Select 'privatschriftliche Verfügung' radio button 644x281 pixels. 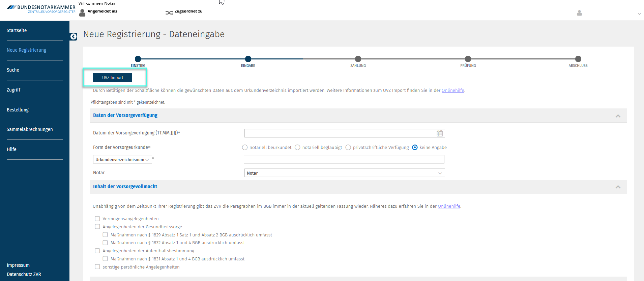(x=348, y=147)
